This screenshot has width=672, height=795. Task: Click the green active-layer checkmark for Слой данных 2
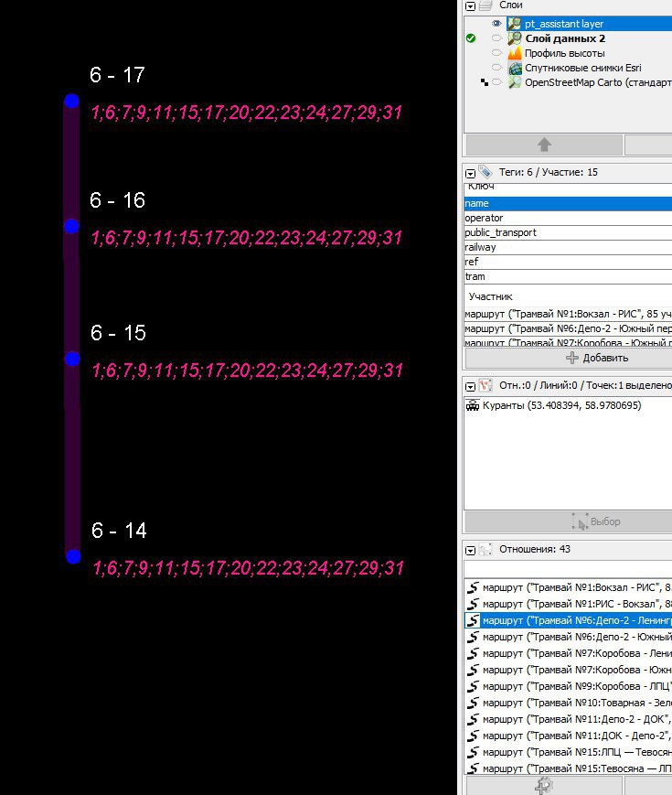pos(471,38)
